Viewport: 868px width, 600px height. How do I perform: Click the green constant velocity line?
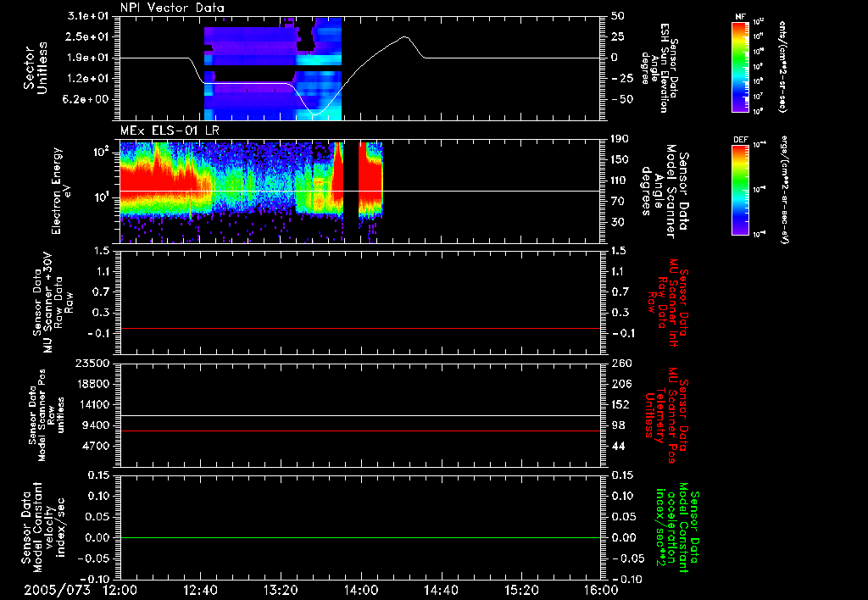tap(360, 537)
